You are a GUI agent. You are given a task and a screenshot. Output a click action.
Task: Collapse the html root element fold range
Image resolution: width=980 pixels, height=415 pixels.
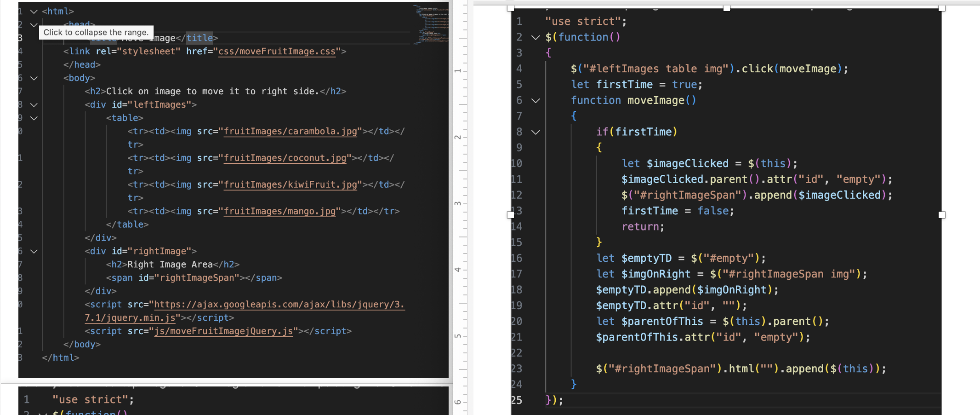coord(33,12)
